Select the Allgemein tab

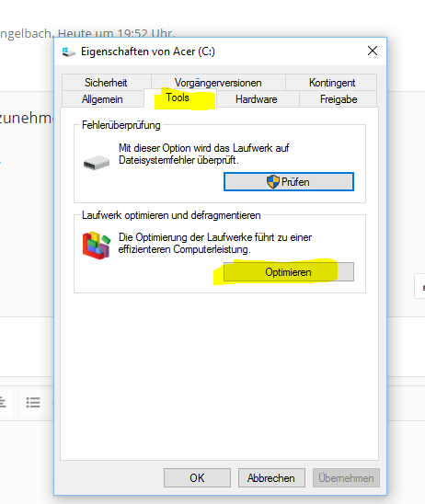[102, 99]
